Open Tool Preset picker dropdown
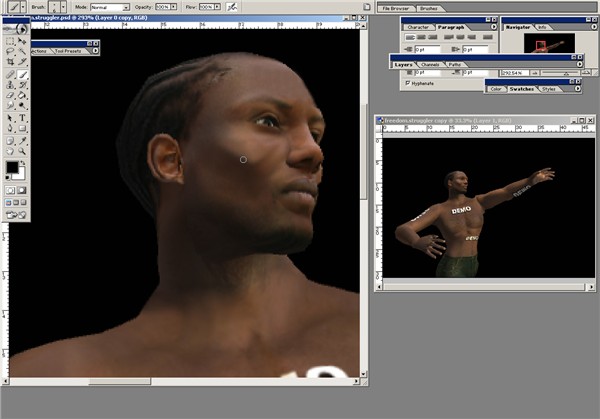Screen dimensions: 600x419 coord(23,7)
